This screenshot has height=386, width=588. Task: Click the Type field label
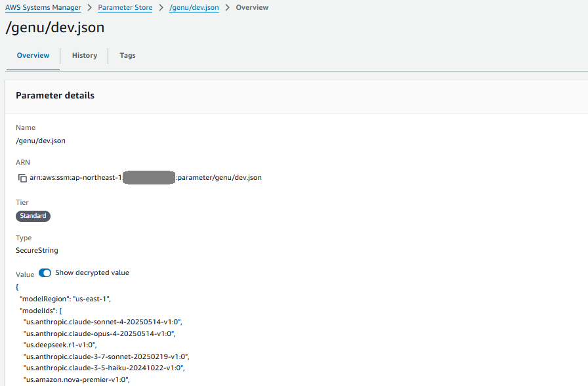click(x=24, y=238)
